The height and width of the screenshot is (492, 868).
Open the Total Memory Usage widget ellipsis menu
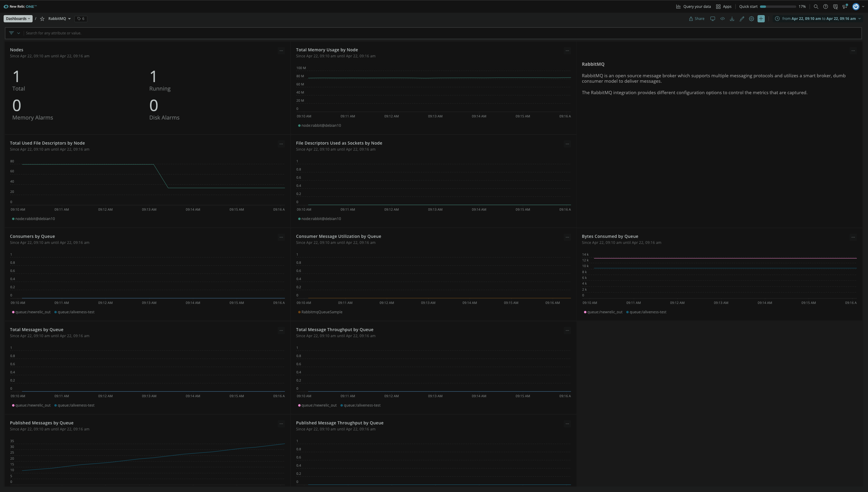[567, 51]
